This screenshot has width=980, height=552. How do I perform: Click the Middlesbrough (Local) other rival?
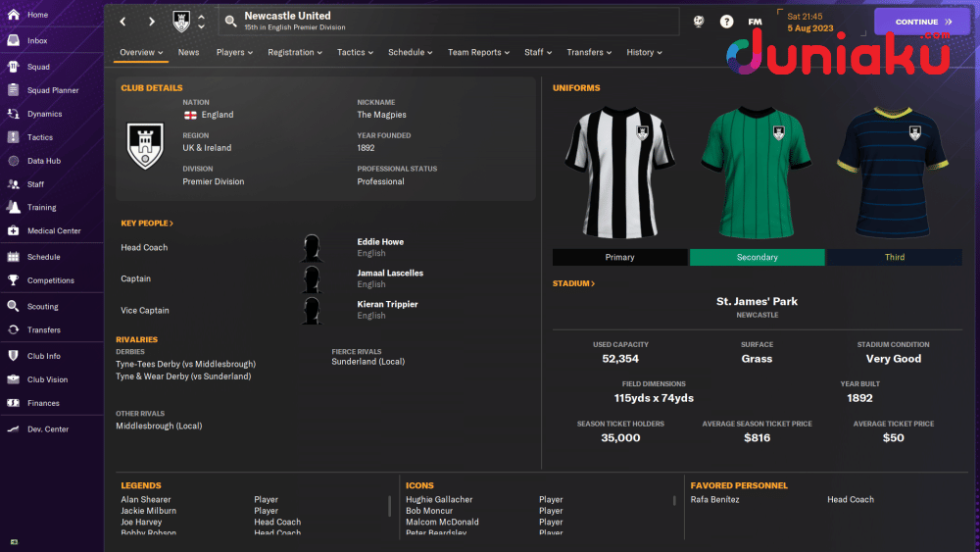tap(159, 426)
